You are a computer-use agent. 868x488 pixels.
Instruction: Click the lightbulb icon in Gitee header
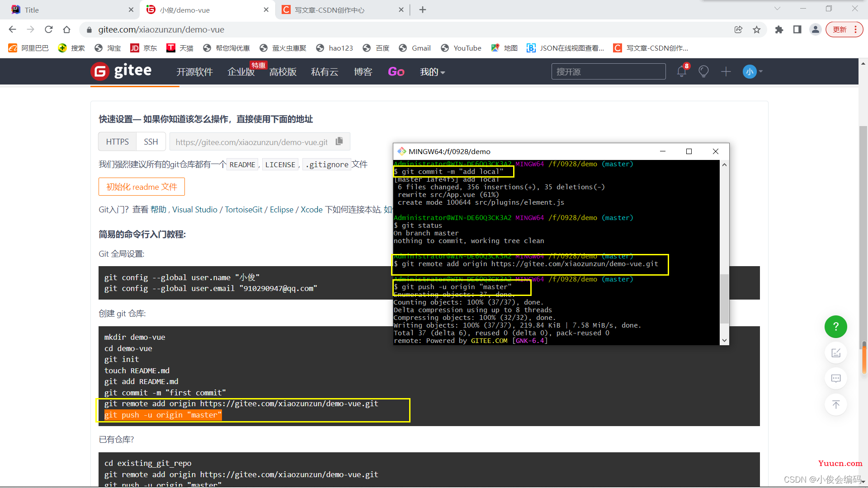[703, 71]
